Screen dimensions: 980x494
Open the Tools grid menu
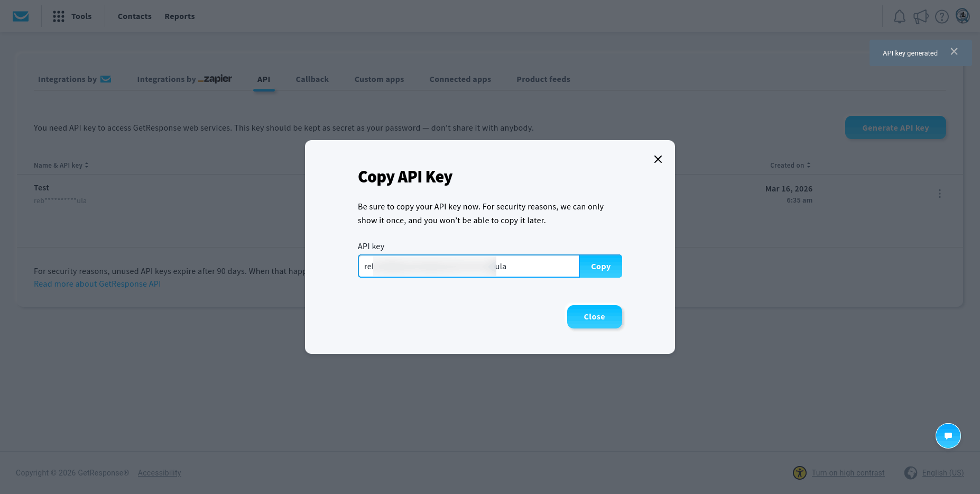(x=59, y=16)
